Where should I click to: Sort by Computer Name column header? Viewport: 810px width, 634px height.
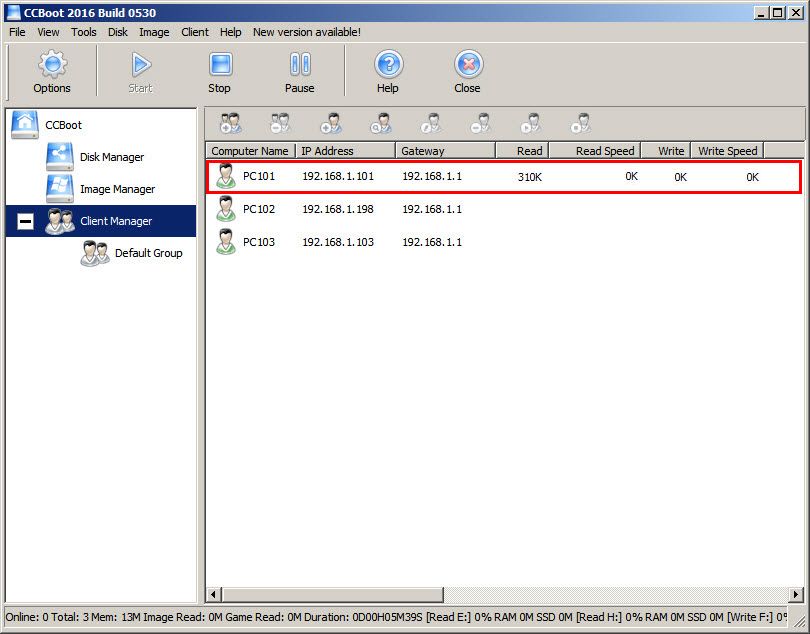[x=251, y=151]
